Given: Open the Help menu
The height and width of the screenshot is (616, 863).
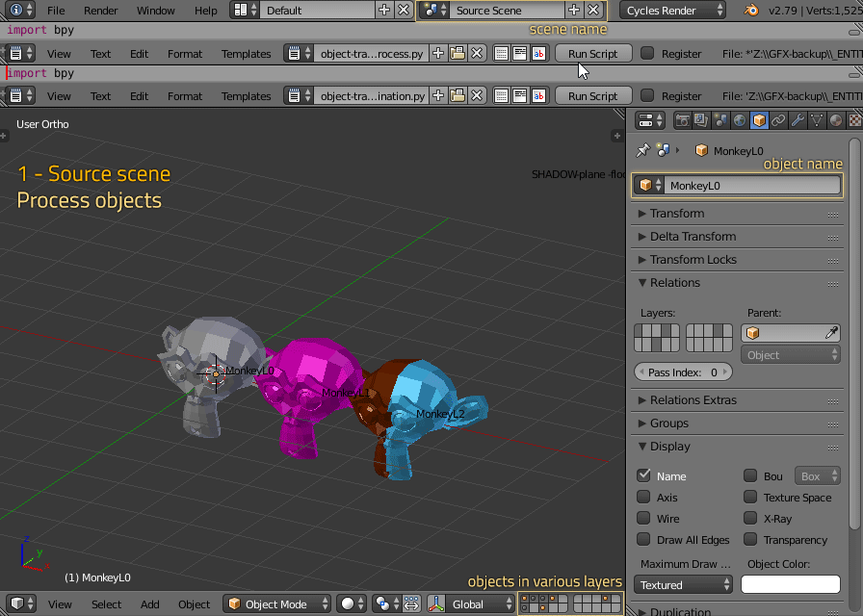Looking at the screenshot, I should click(206, 11).
